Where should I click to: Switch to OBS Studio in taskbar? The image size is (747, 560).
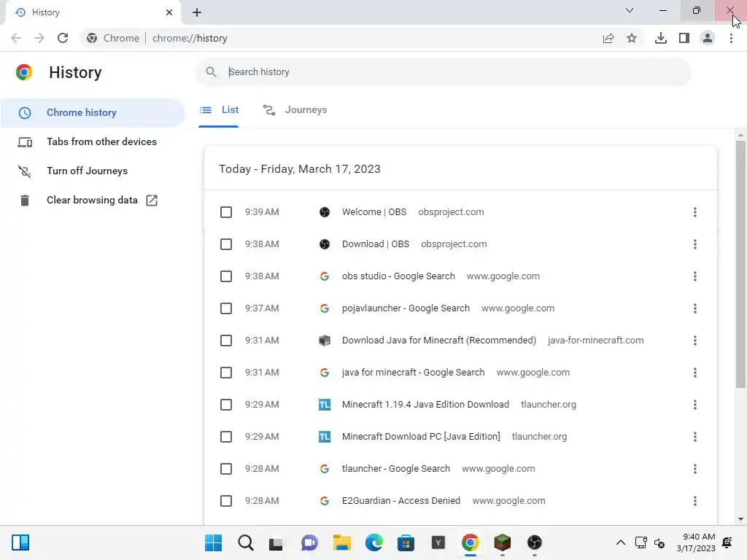[535, 542]
